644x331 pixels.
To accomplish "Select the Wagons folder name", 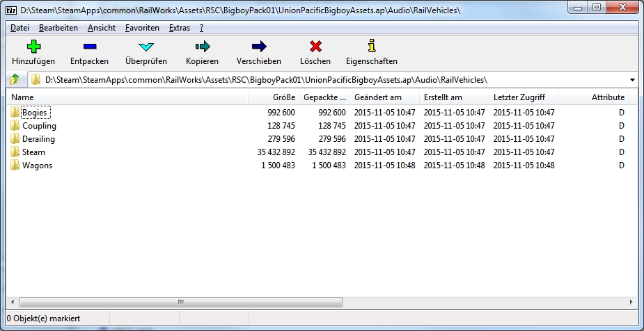I will (x=37, y=165).
